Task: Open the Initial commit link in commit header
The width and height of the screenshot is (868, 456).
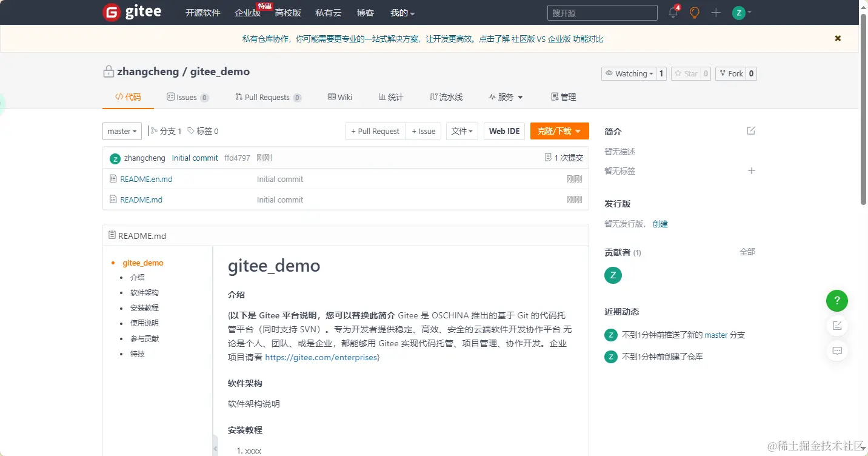Action: point(195,158)
